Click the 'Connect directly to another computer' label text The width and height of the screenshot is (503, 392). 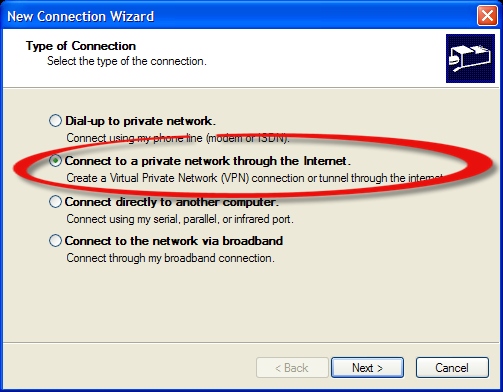(171, 202)
